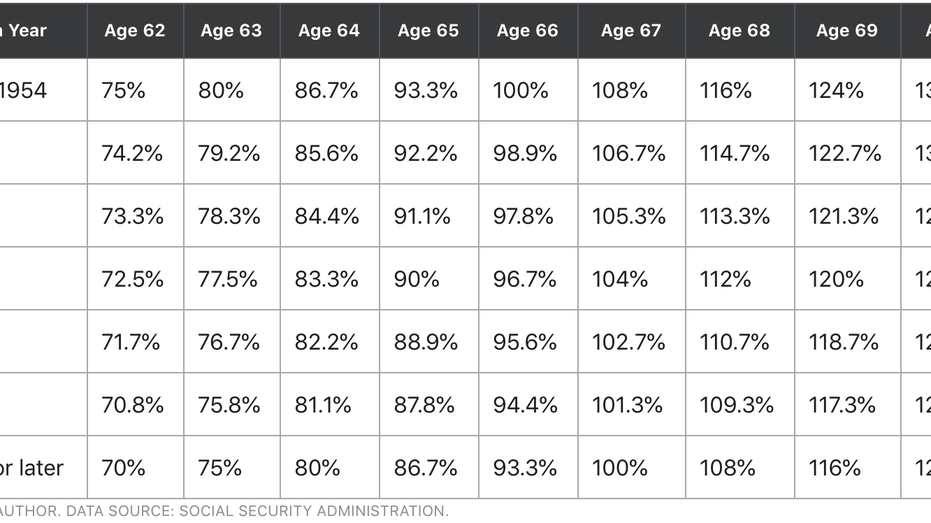Viewport: 931px width, 523px height.
Task: Select the 98.9% cell under Age 66
Action: point(525,153)
